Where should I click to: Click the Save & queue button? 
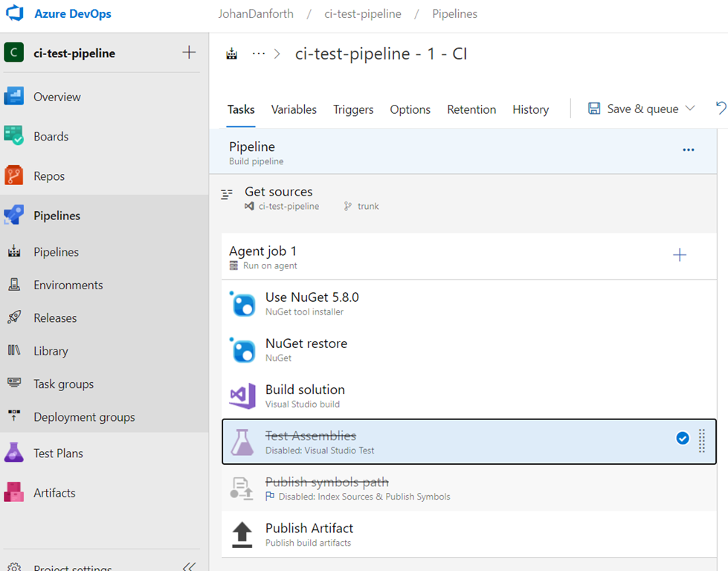(x=634, y=109)
